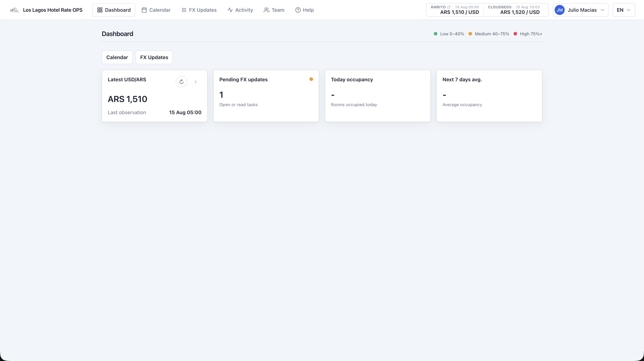
Task: Click the Cloudbeds ARS 1,520 / USD rate
Action: pos(520,12)
